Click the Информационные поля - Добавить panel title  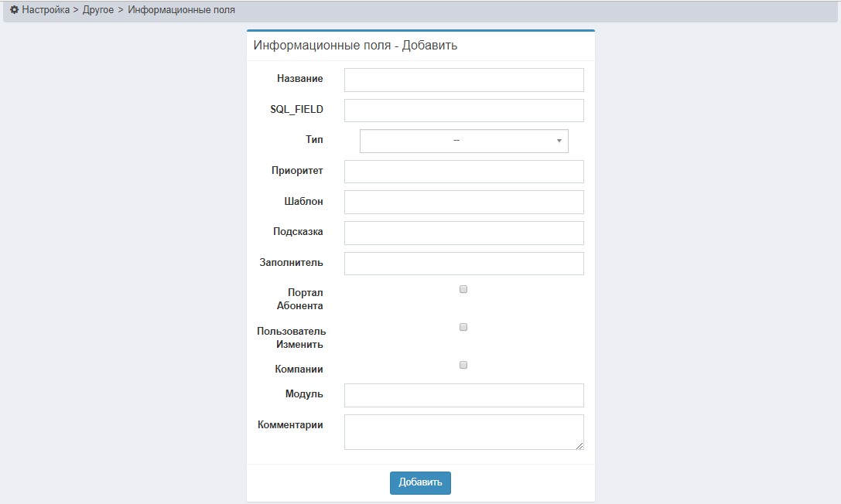pos(355,46)
